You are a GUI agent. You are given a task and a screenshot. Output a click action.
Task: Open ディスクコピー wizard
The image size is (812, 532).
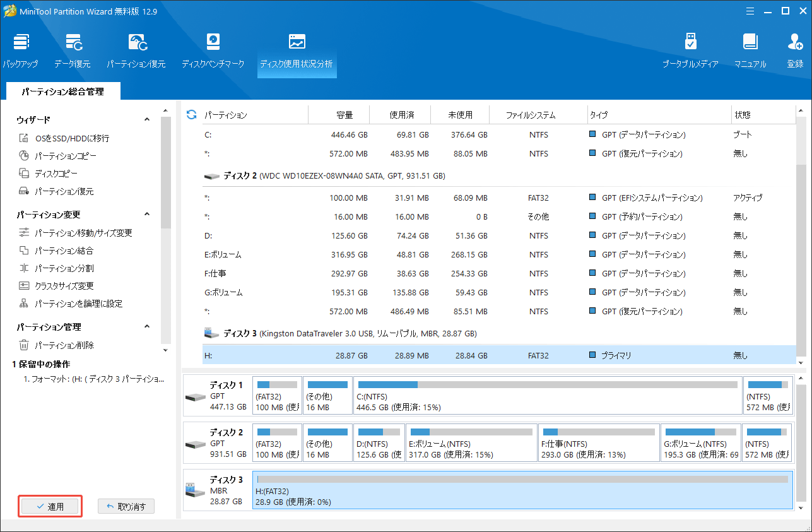[49, 174]
